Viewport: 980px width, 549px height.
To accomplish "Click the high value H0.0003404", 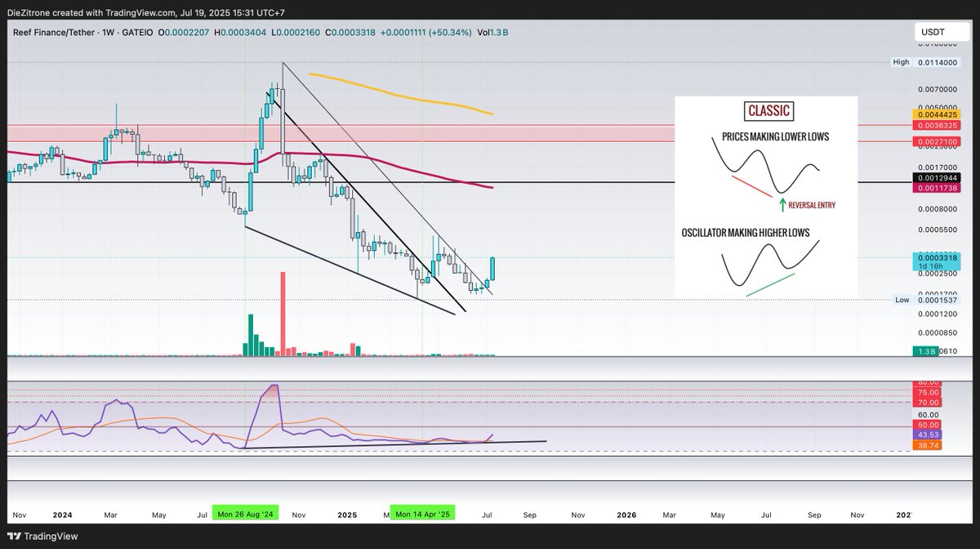I will [241, 32].
